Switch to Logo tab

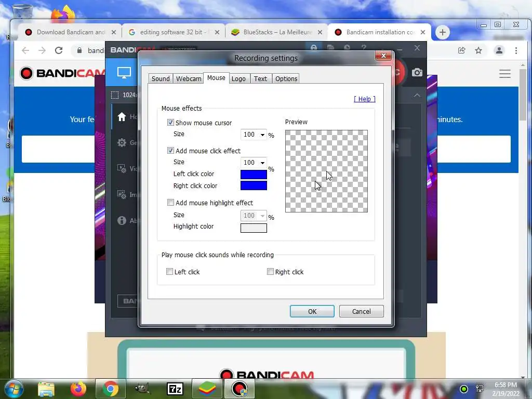[238, 79]
